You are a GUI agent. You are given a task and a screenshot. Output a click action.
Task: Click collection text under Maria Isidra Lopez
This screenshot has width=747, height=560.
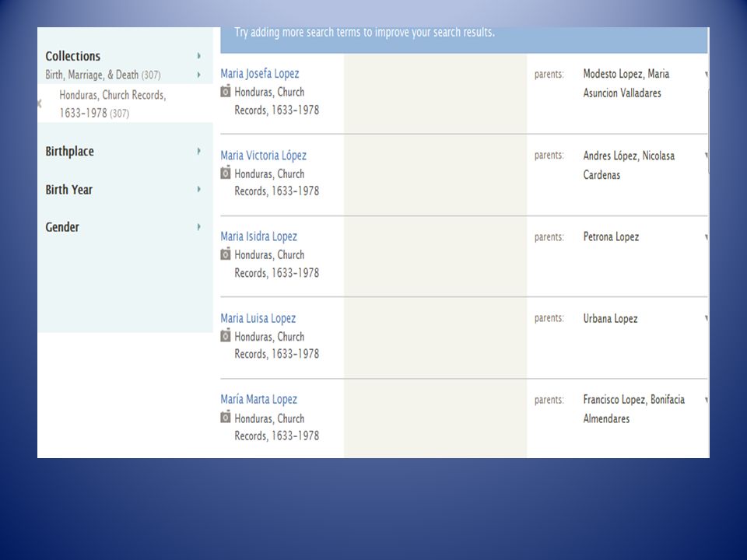[x=277, y=264]
